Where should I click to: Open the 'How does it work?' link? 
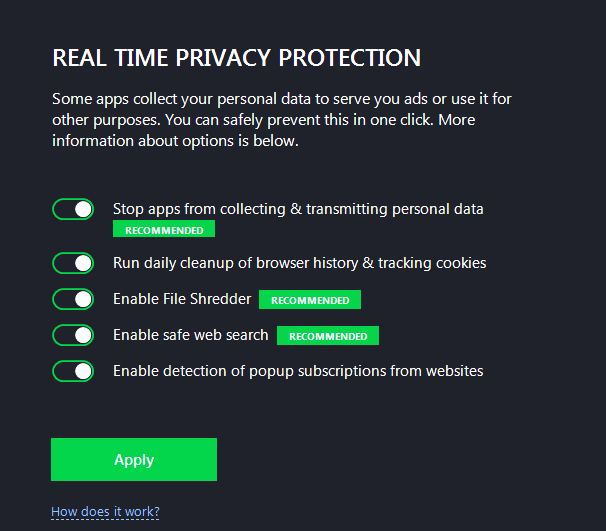(105, 512)
